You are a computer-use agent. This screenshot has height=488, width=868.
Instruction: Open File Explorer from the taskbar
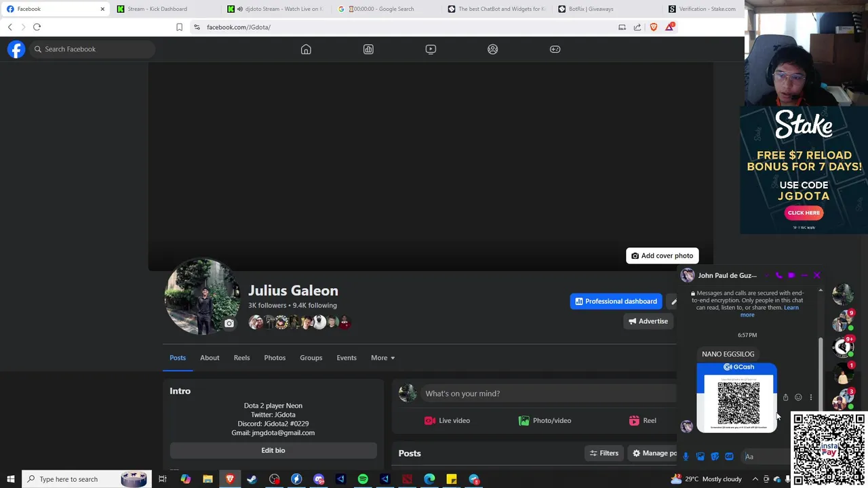208,479
